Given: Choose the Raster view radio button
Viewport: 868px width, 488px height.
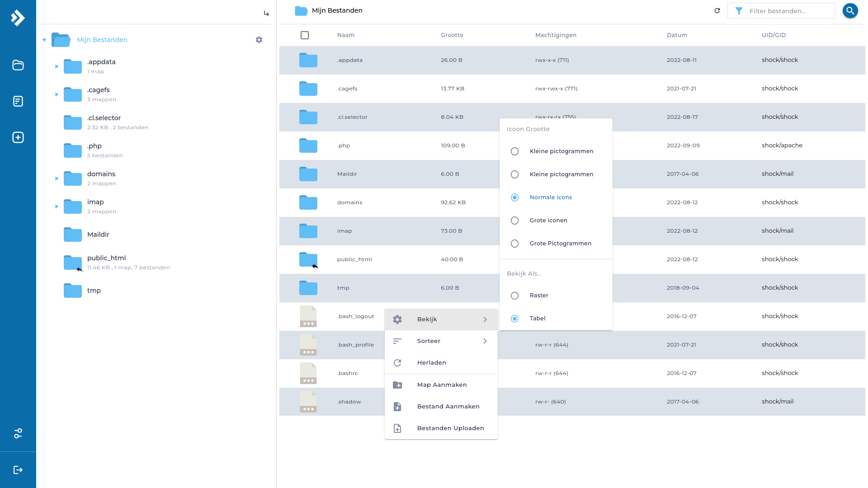Looking at the screenshot, I should tap(514, 296).
